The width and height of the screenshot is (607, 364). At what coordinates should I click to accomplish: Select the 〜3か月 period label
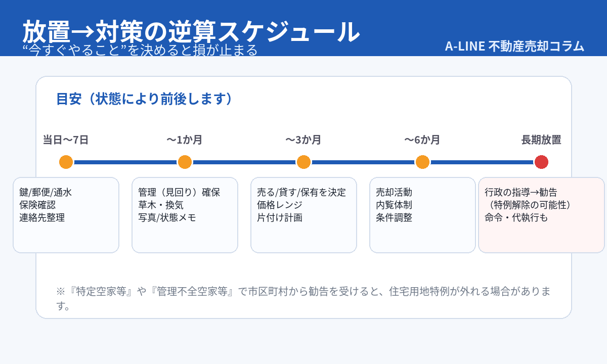coord(303,140)
